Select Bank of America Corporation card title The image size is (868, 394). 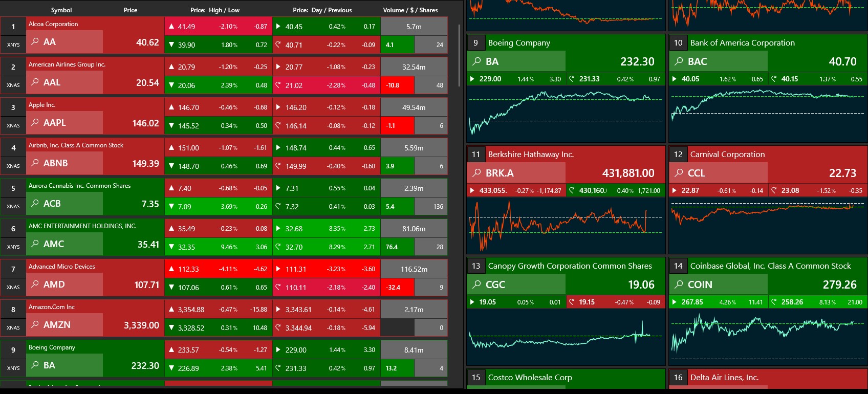pyautogui.click(x=742, y=43)
